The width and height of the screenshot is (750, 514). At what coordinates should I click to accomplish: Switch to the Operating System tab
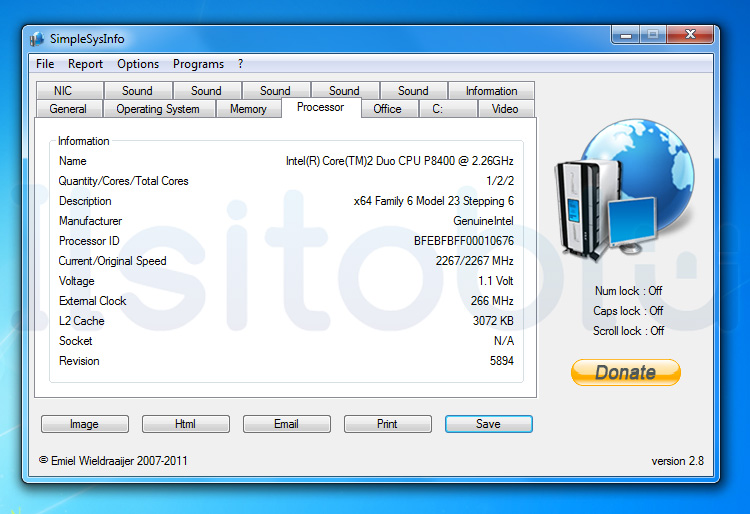click(159, 109)
